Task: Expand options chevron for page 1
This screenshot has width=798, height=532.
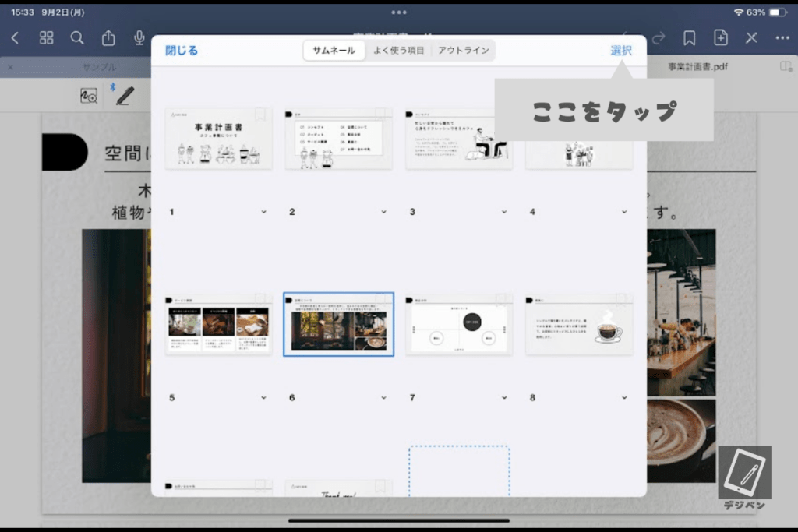Action: click(263, 212)
